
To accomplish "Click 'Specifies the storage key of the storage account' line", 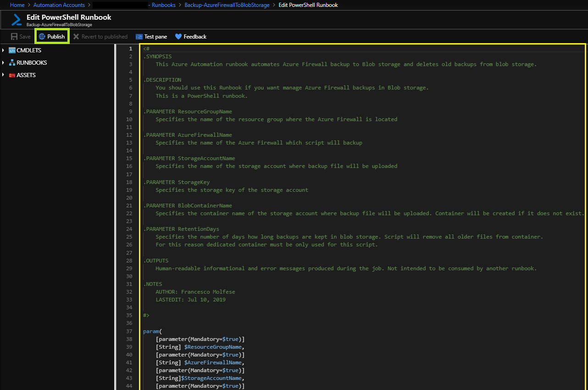I will pyautogui.click(x=232, y=190).
